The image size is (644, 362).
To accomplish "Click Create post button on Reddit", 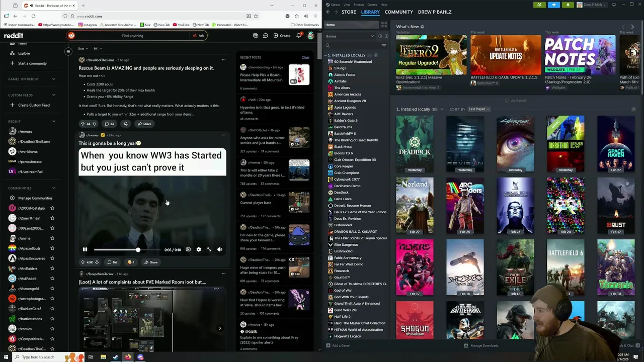I will [282, 36].
